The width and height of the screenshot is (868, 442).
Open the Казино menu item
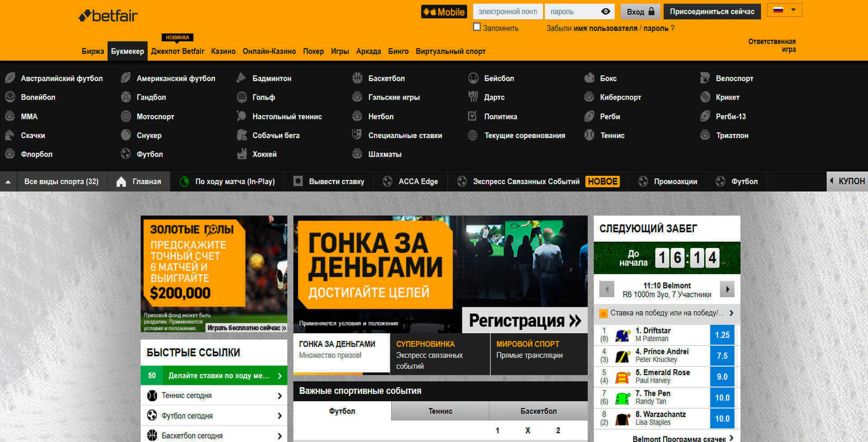[x=223, y=51]
